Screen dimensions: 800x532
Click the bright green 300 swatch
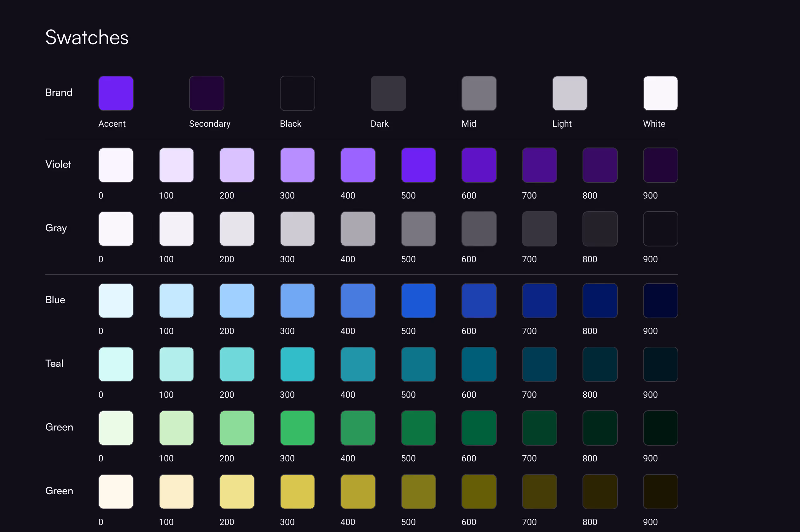click(x=297, y=428)
